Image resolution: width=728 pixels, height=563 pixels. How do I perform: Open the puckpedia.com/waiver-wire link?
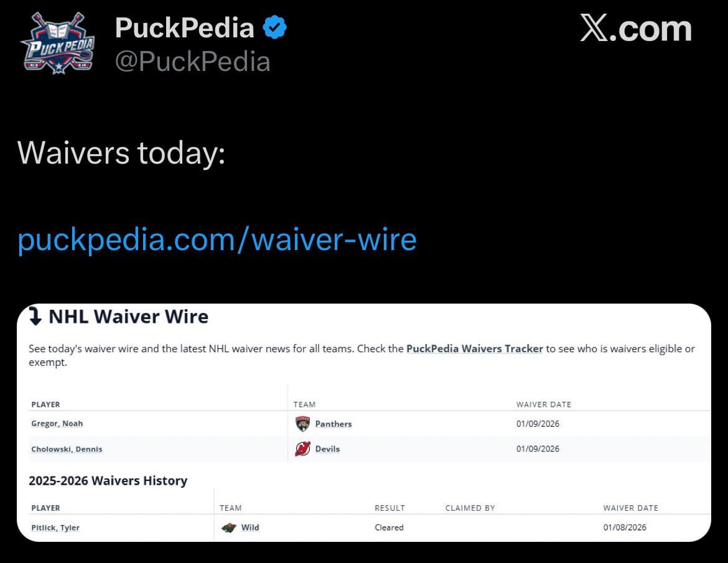coord(217,240)
